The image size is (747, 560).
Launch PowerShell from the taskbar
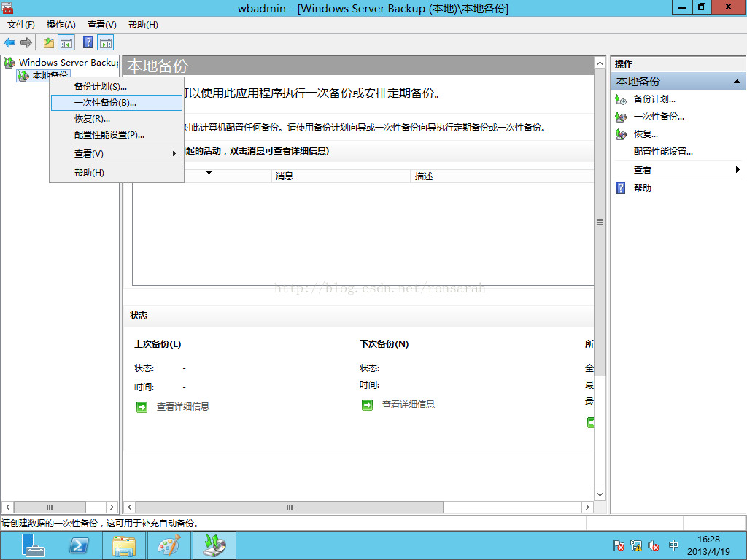[79, 545]
